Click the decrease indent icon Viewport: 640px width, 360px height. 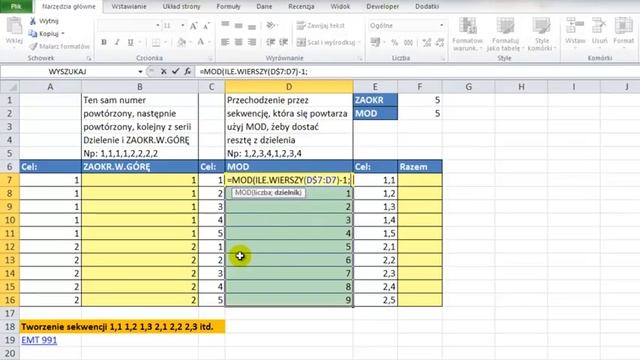tap(271, 42)
